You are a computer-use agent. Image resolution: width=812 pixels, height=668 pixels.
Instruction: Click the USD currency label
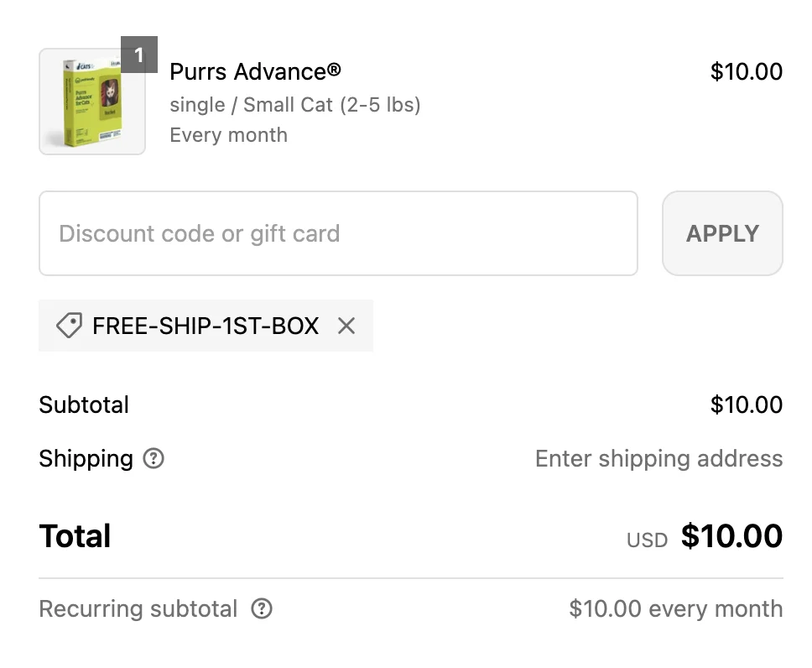tap(647, 540)
